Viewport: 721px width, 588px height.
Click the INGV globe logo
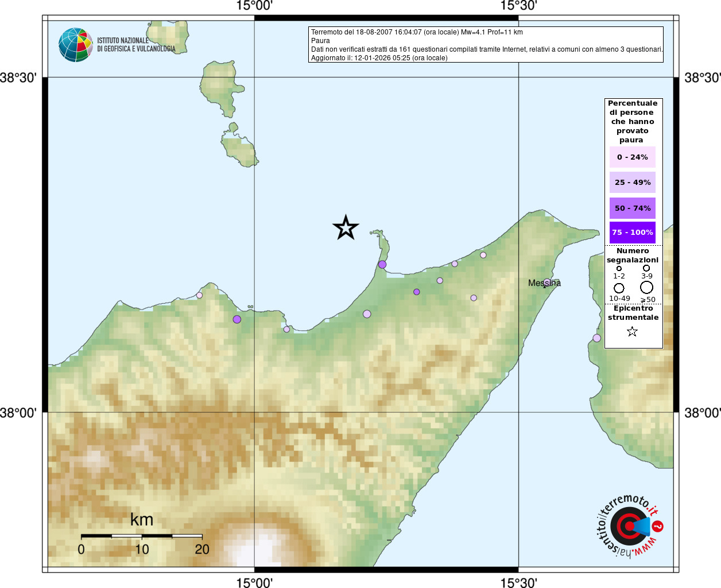pos(75,45)
